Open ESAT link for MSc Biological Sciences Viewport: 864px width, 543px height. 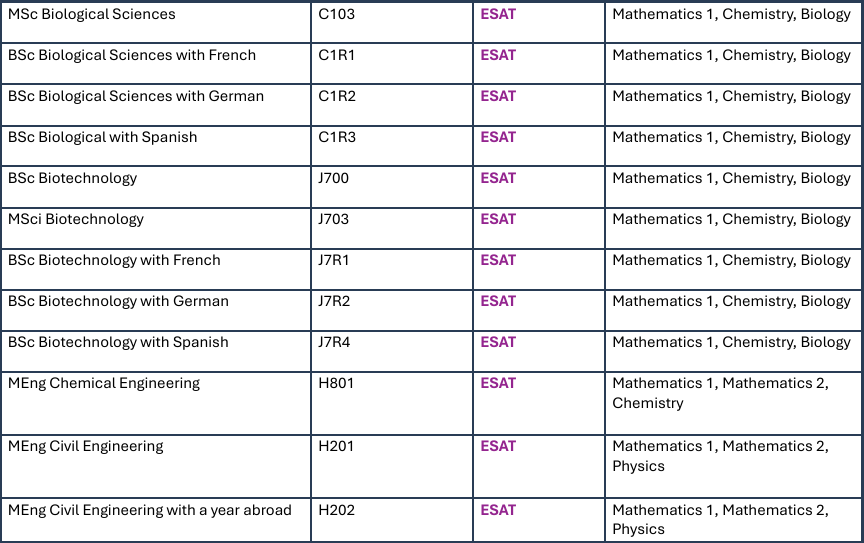tap(498, 14)
